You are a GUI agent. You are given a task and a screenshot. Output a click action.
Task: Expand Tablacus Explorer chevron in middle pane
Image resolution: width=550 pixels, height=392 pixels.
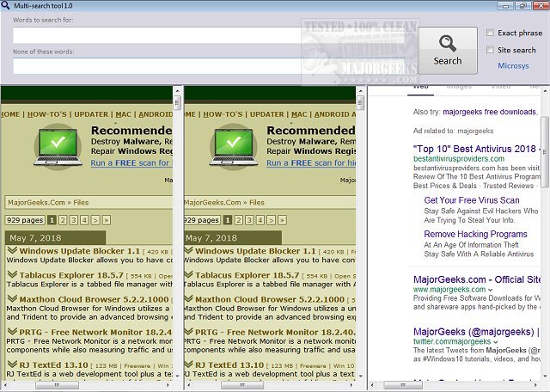(188, 274)
